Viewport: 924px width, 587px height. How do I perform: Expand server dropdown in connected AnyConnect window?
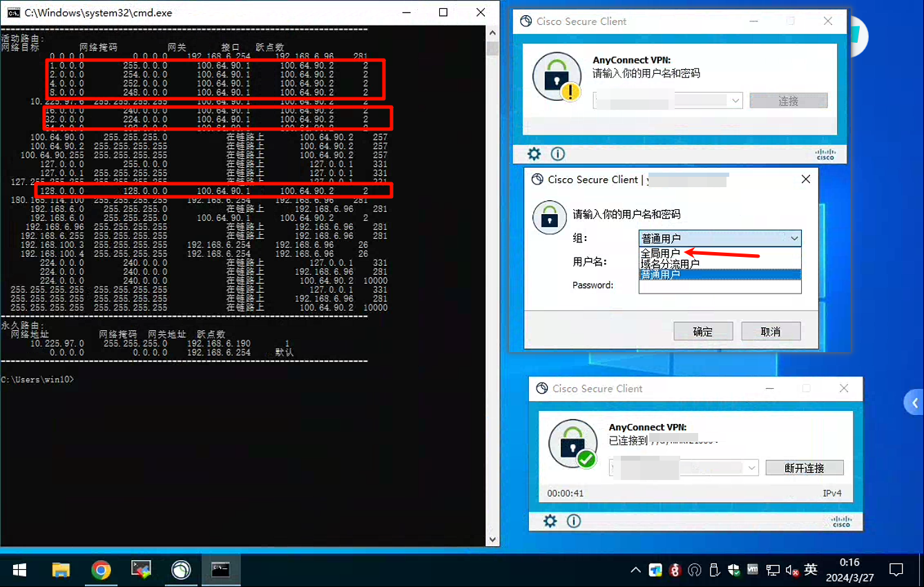[753, 468]
